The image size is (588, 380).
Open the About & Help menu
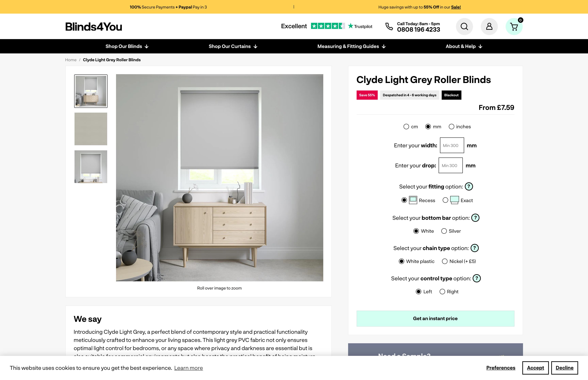pyautogui.click(x=464, y=46)
